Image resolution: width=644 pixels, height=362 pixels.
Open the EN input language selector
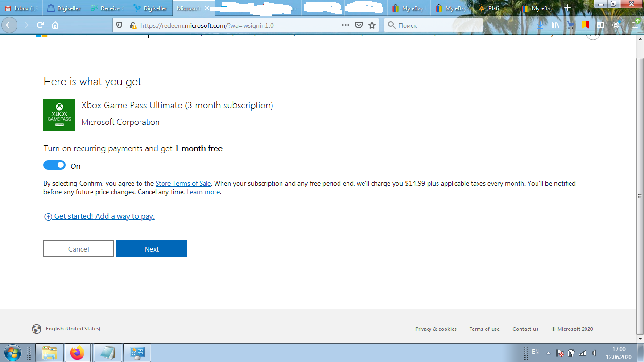pos(535,352)
